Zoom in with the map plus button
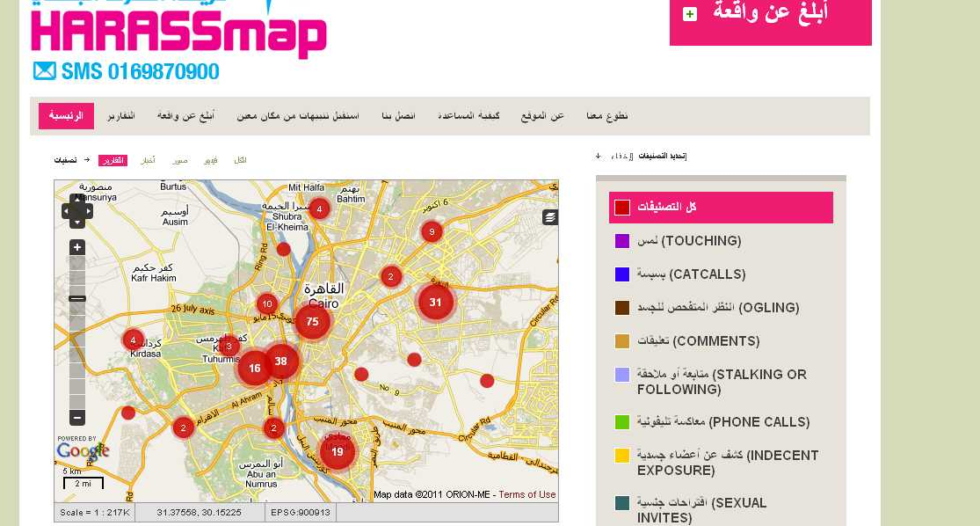 point(77,247)
